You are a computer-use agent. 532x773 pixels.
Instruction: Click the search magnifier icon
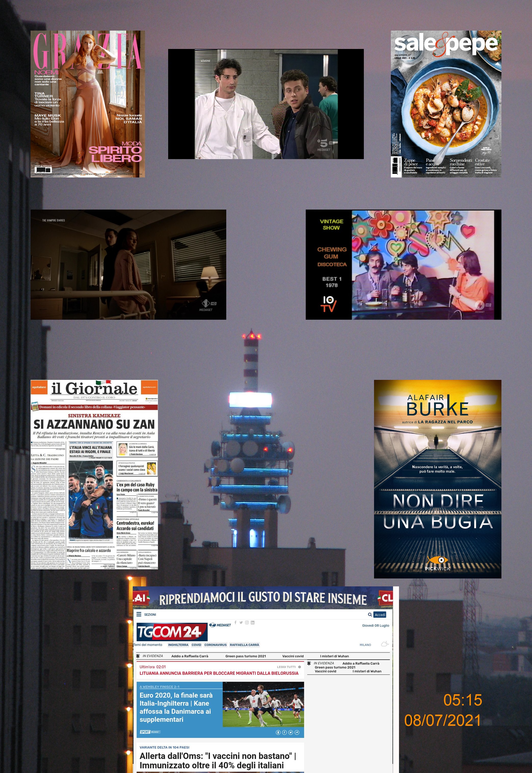point(370,614)
